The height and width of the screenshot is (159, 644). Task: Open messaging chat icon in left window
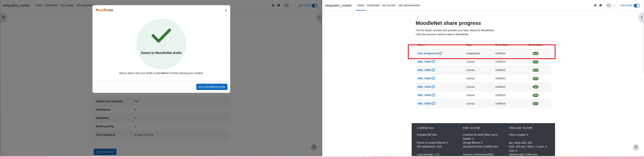click(279, 5)
